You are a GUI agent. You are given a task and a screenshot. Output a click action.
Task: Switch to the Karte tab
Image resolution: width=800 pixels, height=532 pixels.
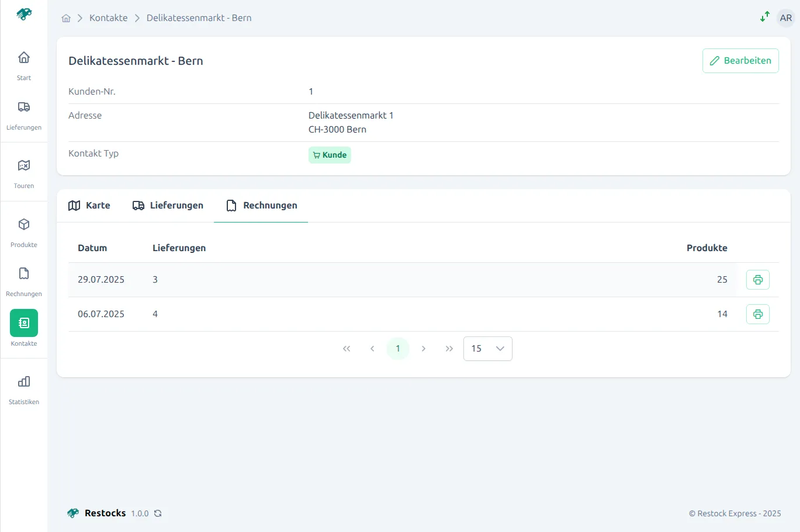point(89,205)
